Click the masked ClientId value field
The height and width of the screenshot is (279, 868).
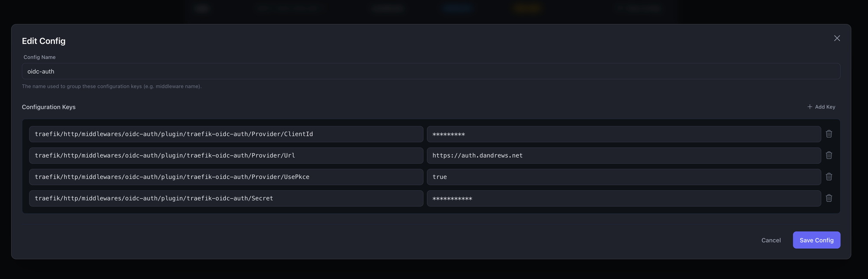(623, 134)
